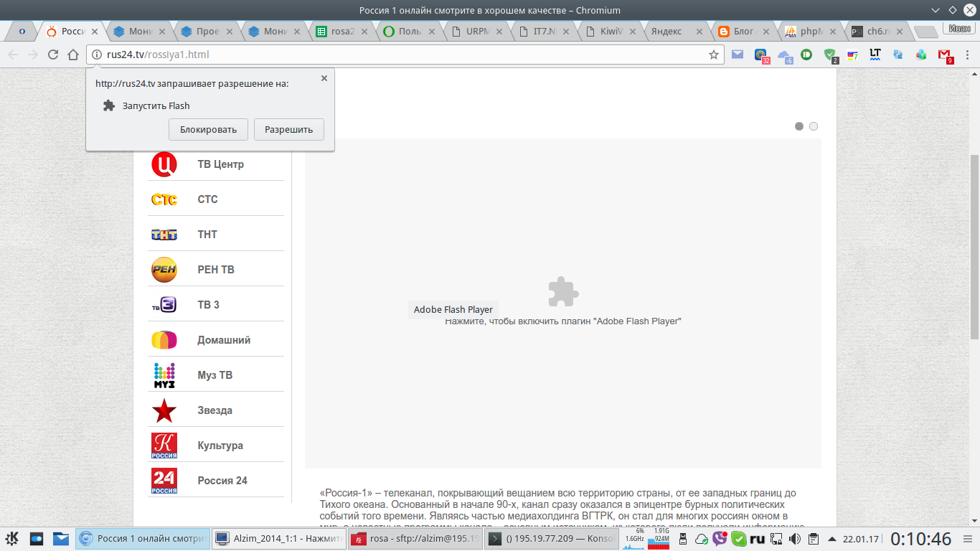Viewport: 980px width, 551px height.
Task: Switch to the phpMyAdmin tab
Action: point(809,32)
